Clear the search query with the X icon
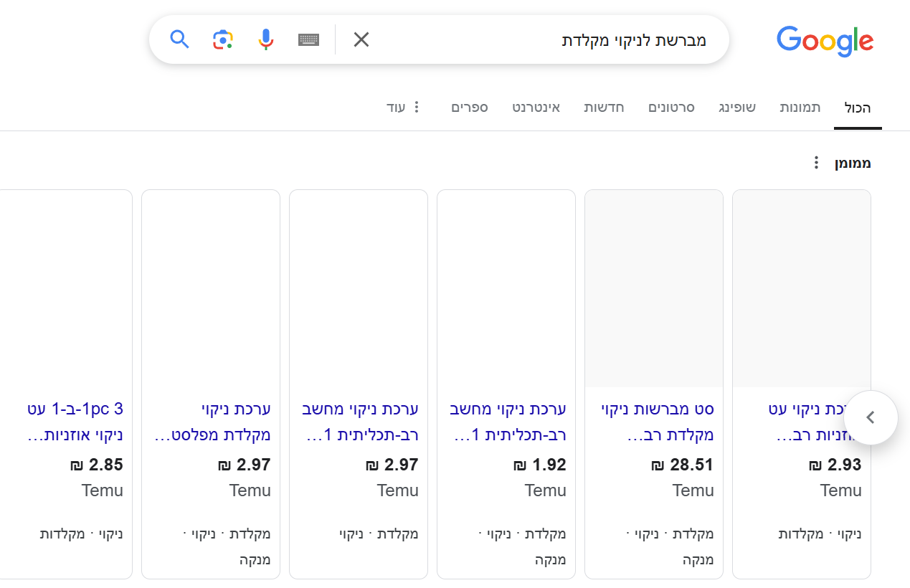 click(x=361, y=39)
